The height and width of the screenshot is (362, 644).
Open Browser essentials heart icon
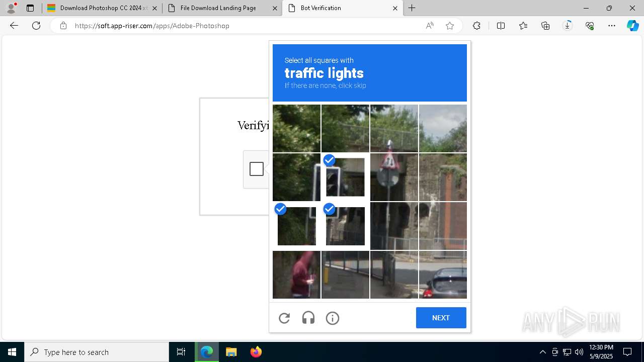point(590,26)
